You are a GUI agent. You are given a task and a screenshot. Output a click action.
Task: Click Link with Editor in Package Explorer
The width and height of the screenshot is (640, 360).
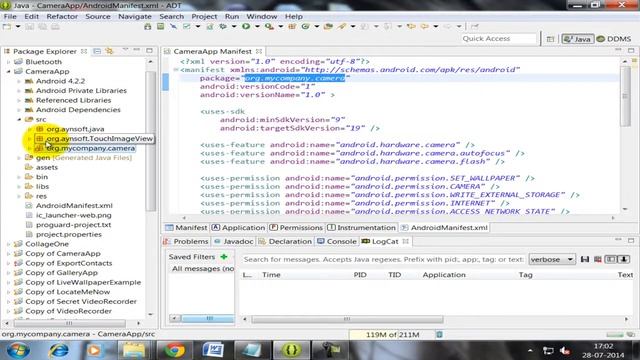[x=109, y=51]
